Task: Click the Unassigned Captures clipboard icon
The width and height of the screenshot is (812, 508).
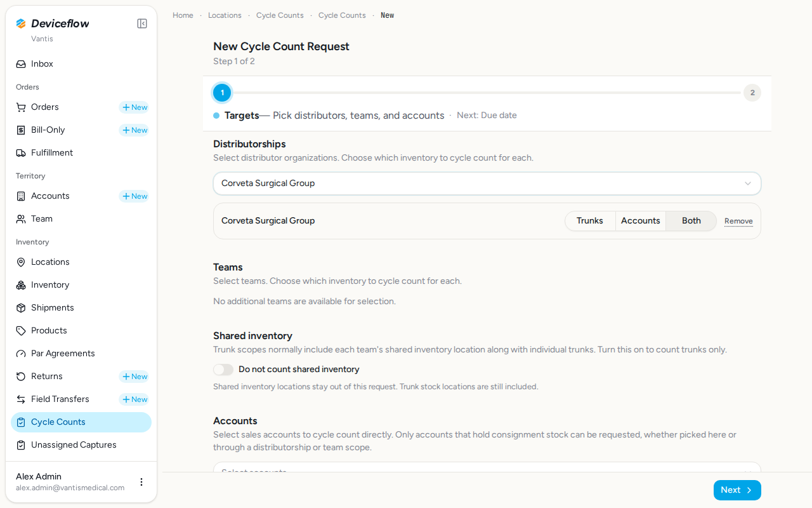Action: coord(21,445)
